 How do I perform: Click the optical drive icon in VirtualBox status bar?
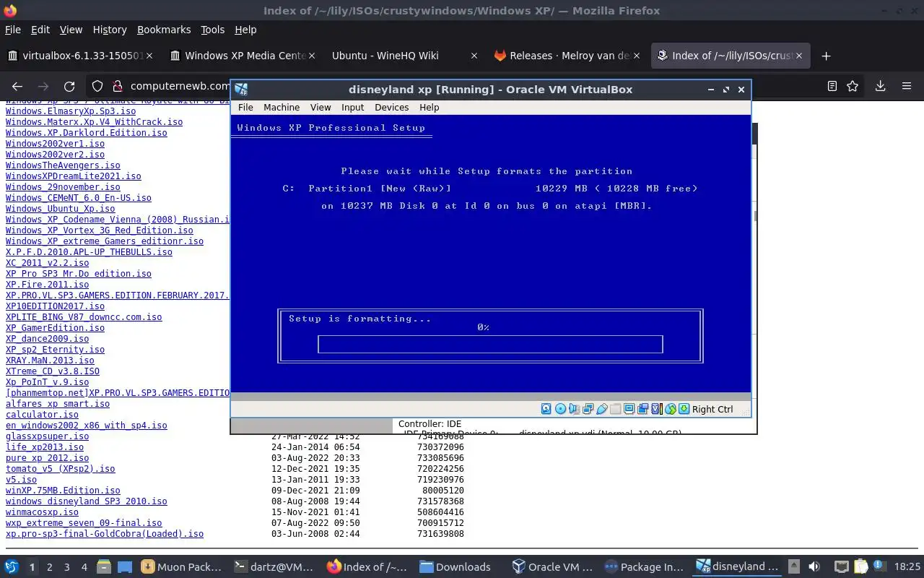point(561,409)
